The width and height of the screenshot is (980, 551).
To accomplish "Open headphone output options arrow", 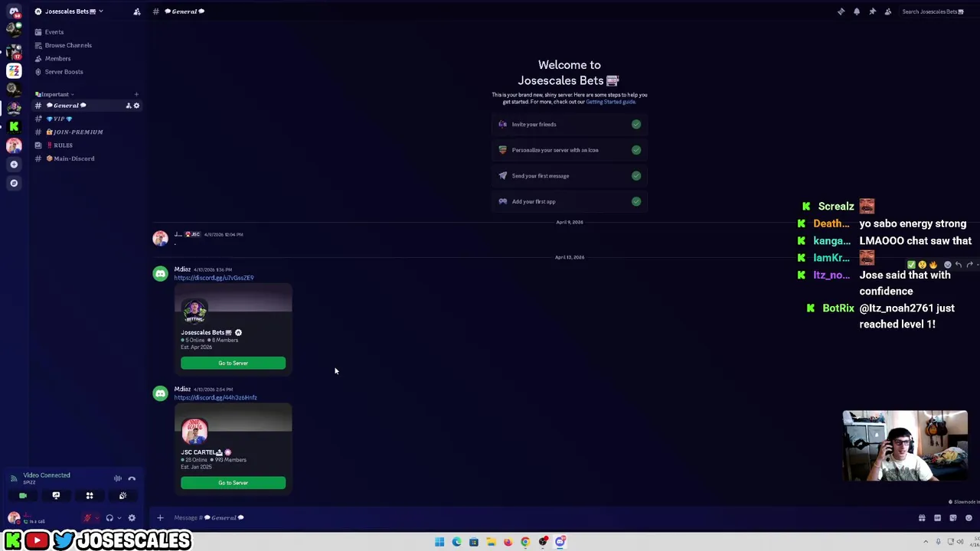I will point(119,518).
